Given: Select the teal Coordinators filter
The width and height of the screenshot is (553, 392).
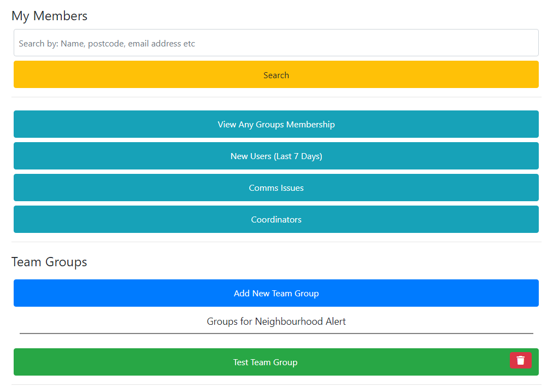Looking at the screenshot, I should pyautogui.click(x=276, y=219).
